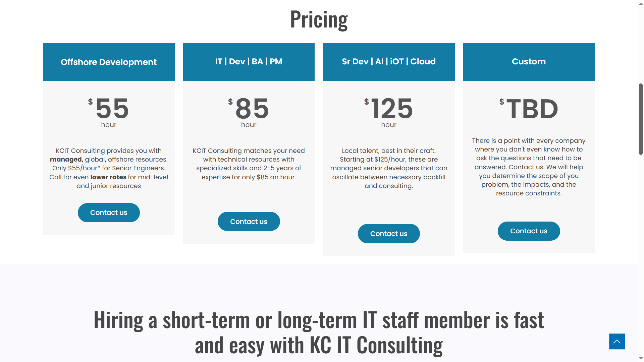Click Contact us under the $85 plan

249,221
